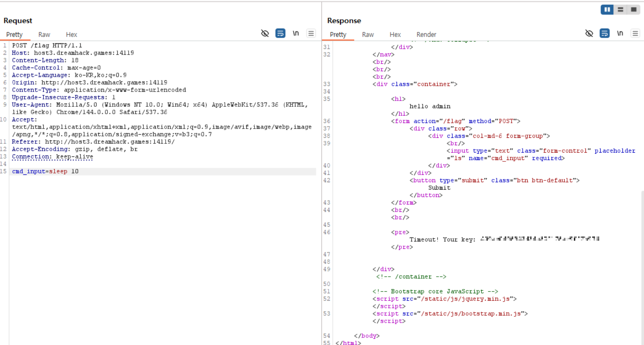
Task: Click the Upgrade-Insecure-Requests header
Action: [x=64, y=97]
